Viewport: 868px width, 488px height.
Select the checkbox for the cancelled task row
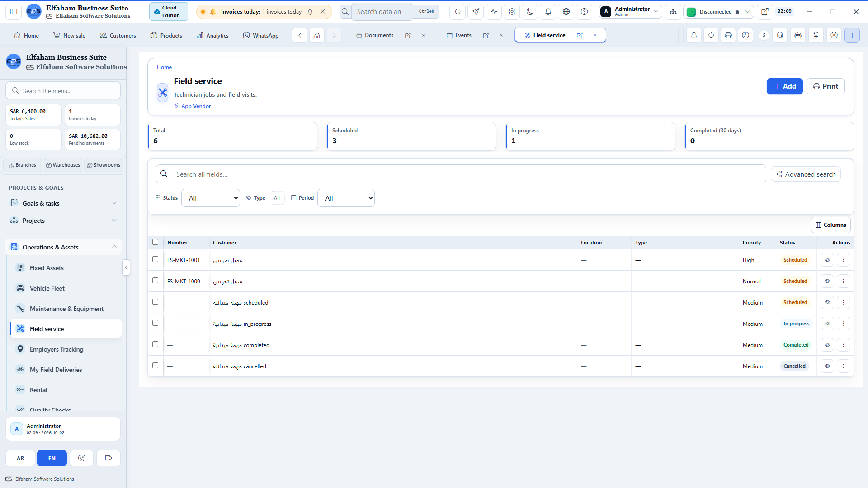(x=156, y=366)
